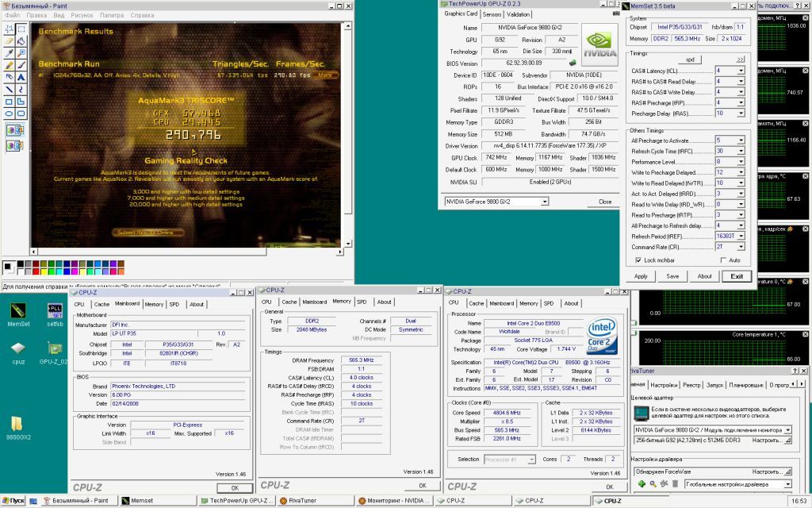The height and width of the screenshot is (508, 812).
Task: Select the Magnifier tool in Paint
Action: (21, 53)
